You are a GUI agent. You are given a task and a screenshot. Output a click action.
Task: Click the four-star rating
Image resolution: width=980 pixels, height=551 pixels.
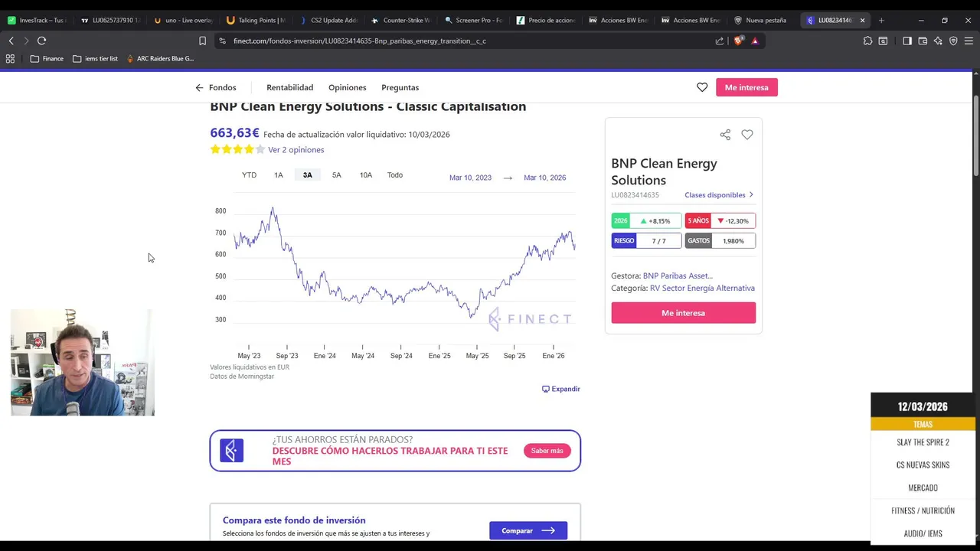pos(237,150)
